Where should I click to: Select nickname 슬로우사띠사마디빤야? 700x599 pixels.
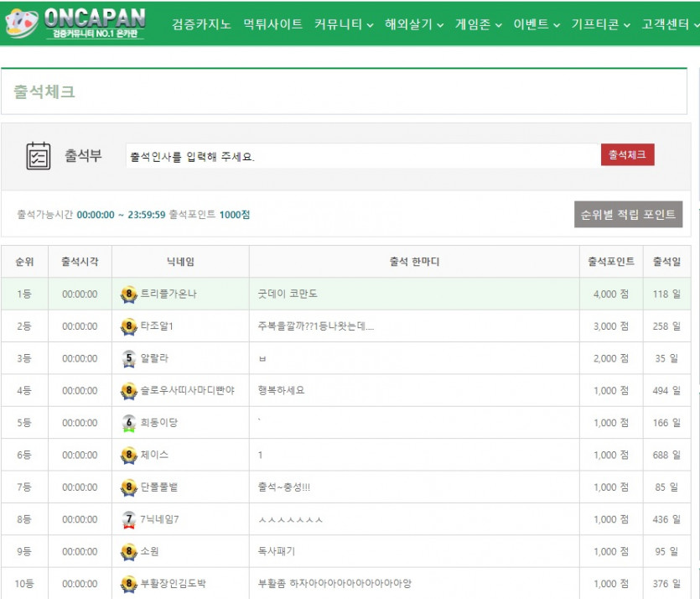click(188, 391)
